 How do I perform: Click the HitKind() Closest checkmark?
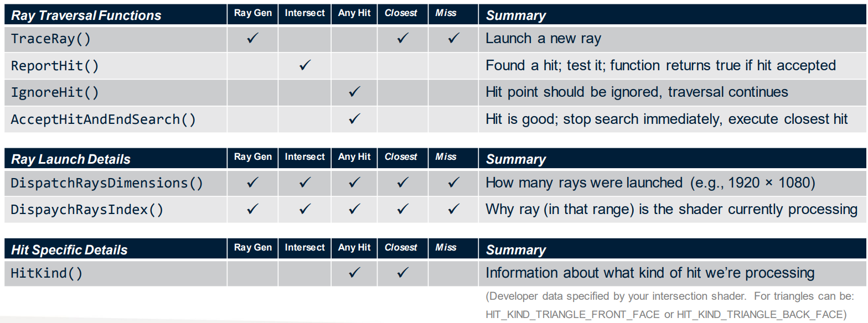(403, 273)
